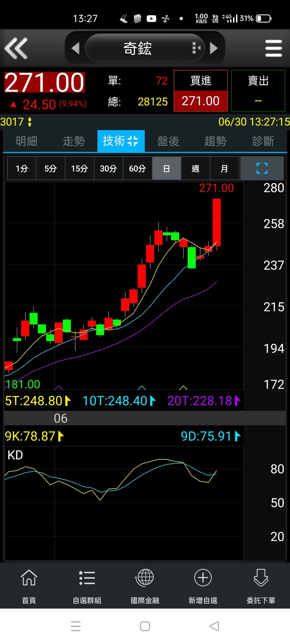Select the 15分 chart interval

79,168
